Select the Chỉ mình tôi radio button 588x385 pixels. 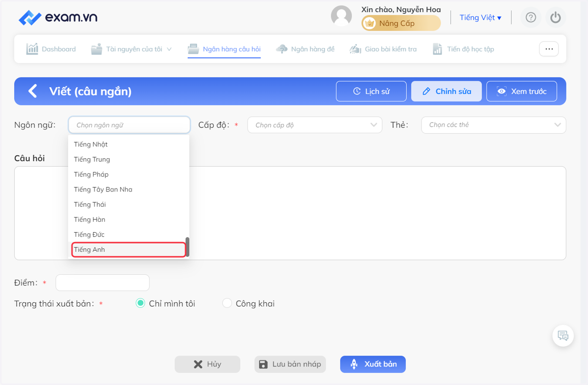[140, 303]
